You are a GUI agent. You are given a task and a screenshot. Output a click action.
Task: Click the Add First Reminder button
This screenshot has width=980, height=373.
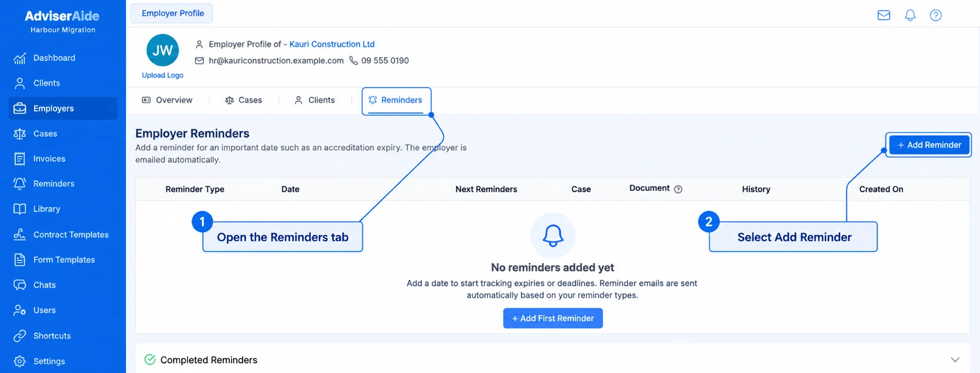[x=553, y=318]
